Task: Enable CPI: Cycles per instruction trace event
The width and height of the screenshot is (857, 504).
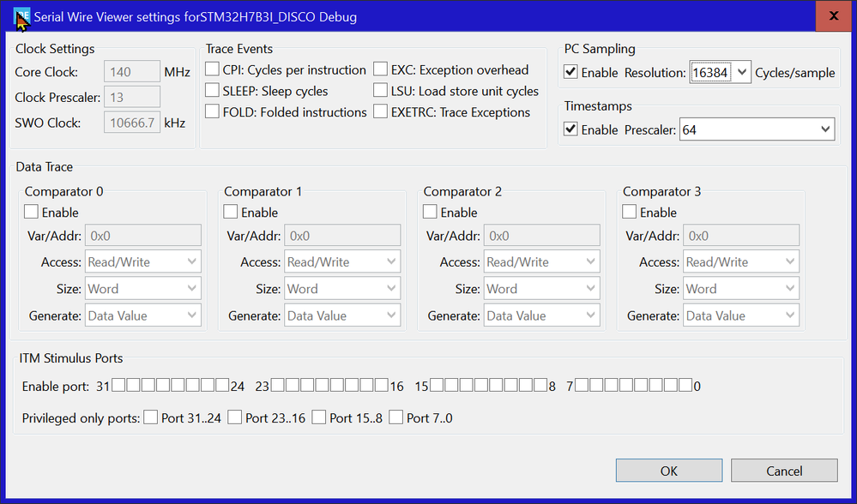Action: tap(212, 69)
